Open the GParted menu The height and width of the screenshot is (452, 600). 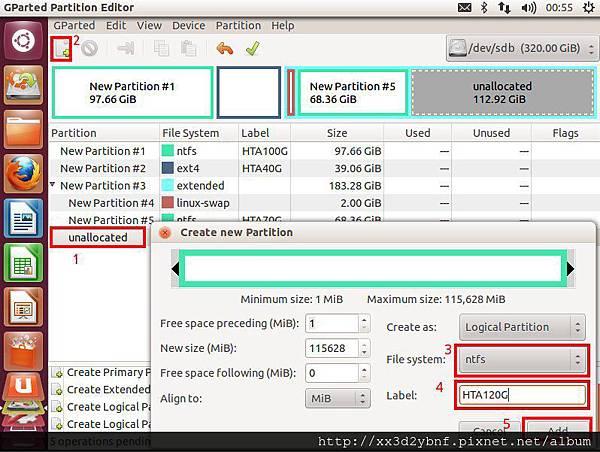point(74,25)
